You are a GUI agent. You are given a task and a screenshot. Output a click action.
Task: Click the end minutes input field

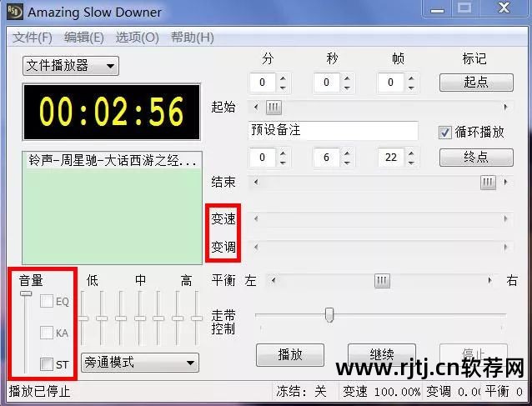(263, 158)
